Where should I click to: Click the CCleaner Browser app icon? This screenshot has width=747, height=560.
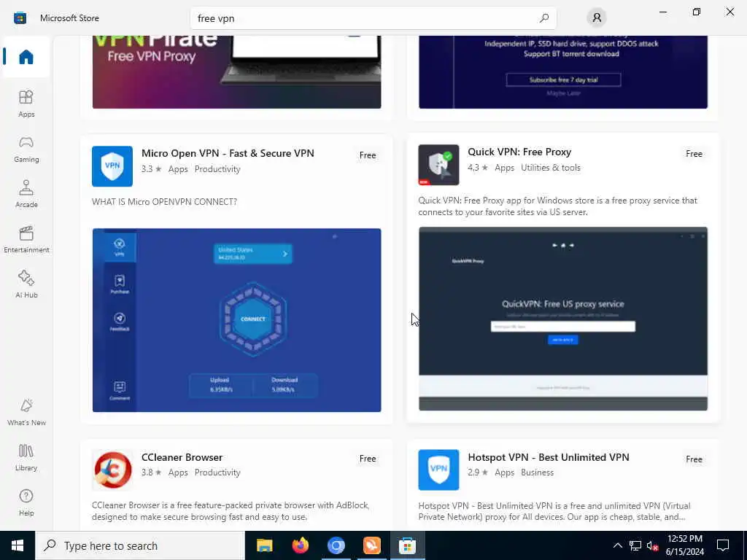click(112, 470)
